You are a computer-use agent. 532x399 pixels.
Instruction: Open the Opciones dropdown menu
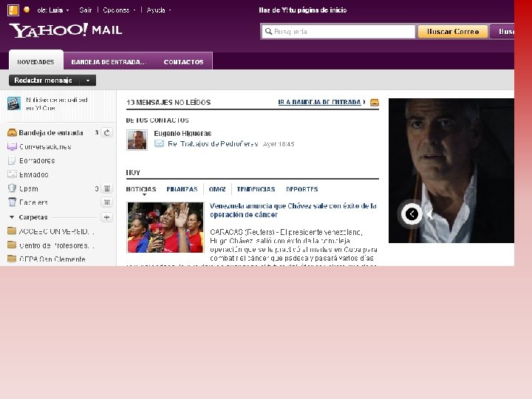tap(119, 10)
